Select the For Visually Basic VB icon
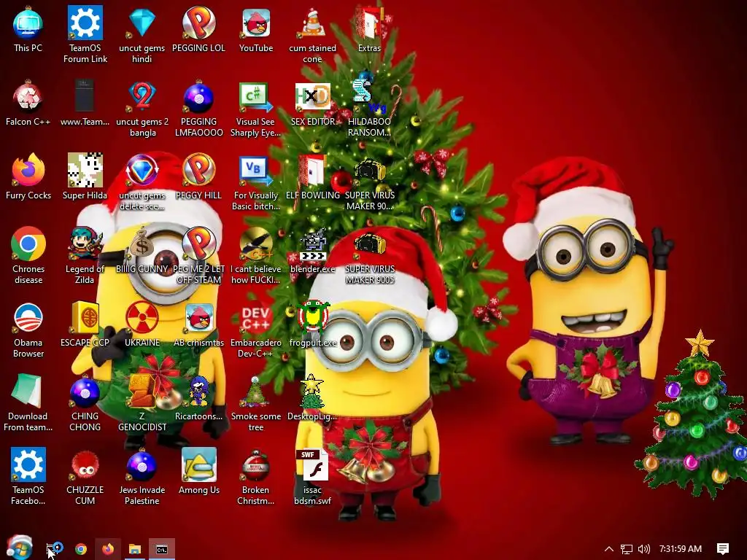This screenshot has height=560, width=747. pyautogui.click(x=256, y=182)
